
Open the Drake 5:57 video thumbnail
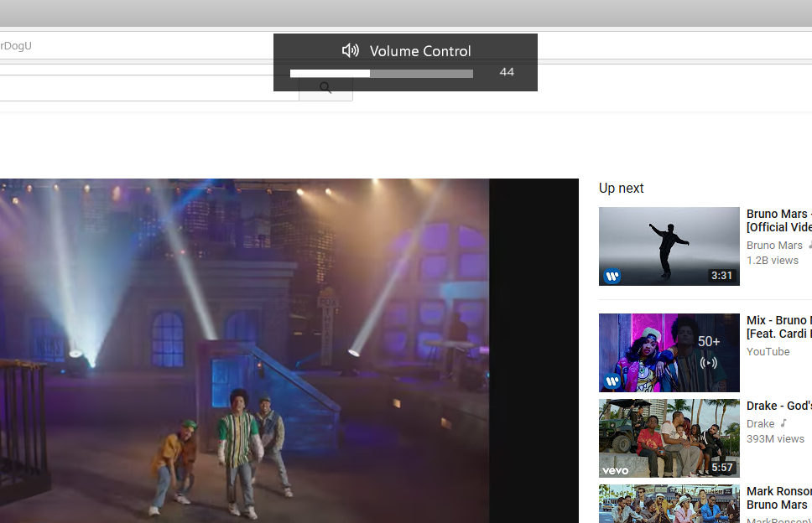669,438
